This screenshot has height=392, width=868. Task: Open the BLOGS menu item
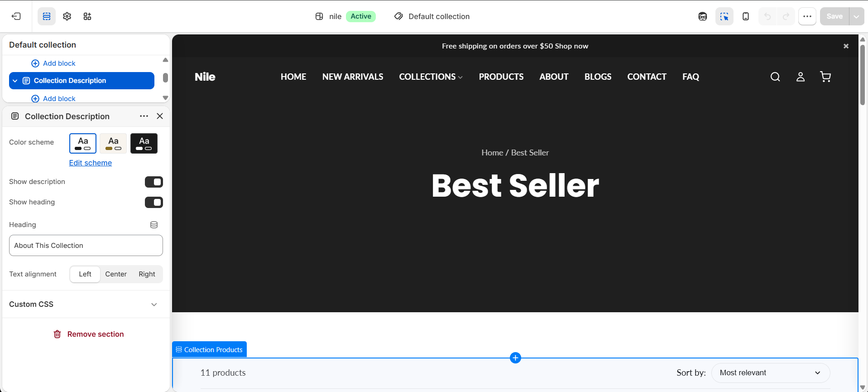point(598,77)
